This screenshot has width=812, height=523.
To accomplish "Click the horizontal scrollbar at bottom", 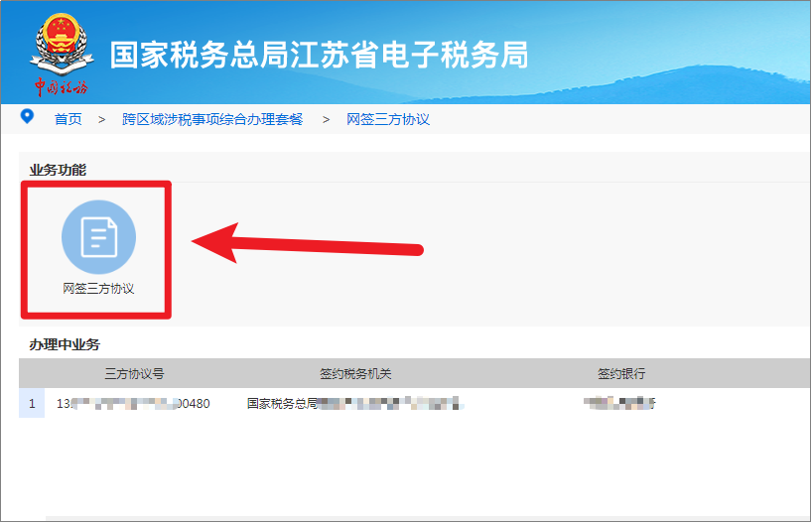I will pos(428,518).
